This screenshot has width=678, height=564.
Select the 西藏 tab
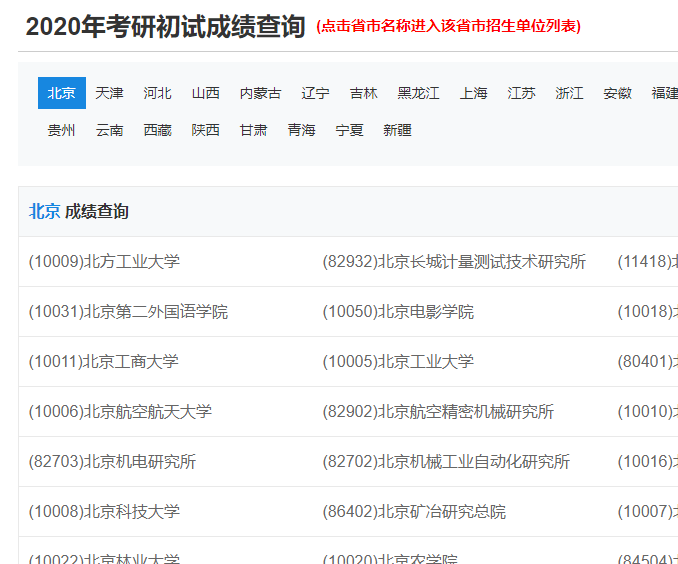pyautogui.click(x=157, y=130)
